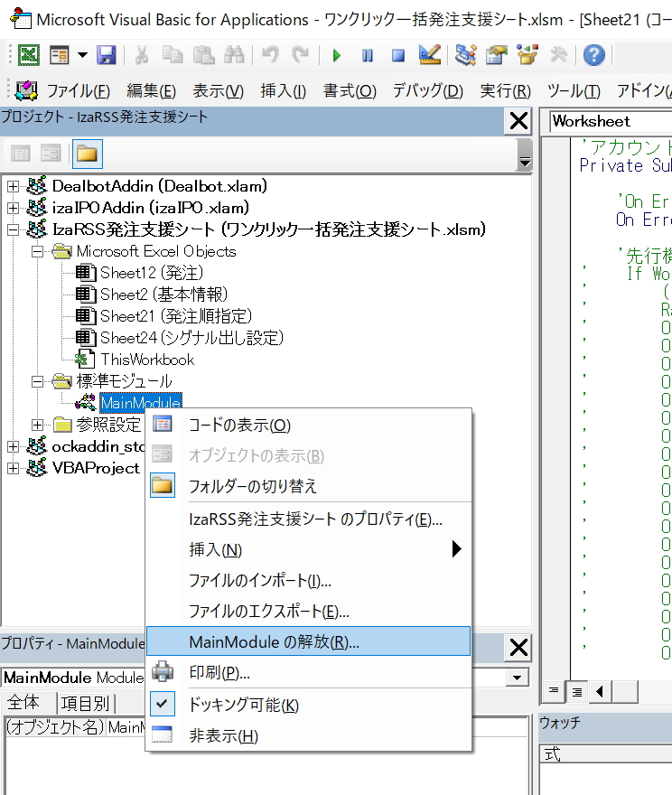
Task: Select Sheet21 (発注順指定) in the tree
Action: coord(176,316)
